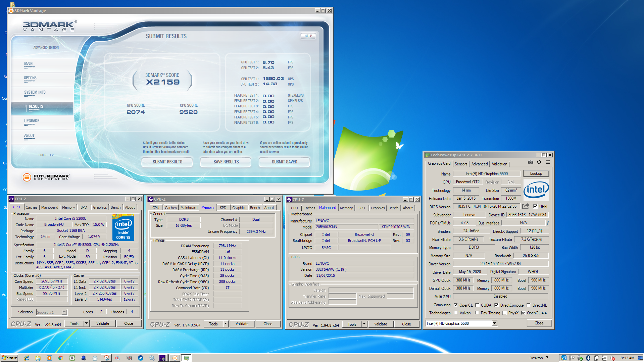This screenshot has height=362, width=644.
Task: Click the SAVE RESULTS button
Action: point(226,162)
